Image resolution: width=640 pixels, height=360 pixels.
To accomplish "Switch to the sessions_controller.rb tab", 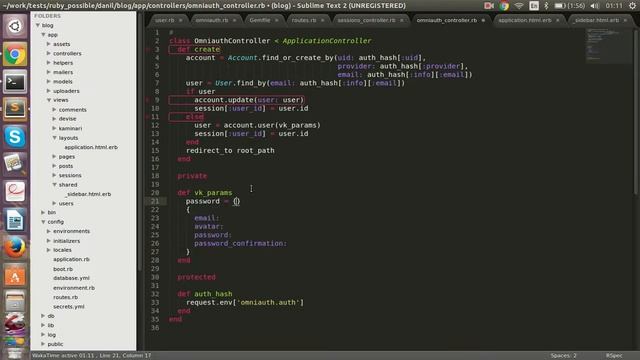I will (x=366, y=20).
